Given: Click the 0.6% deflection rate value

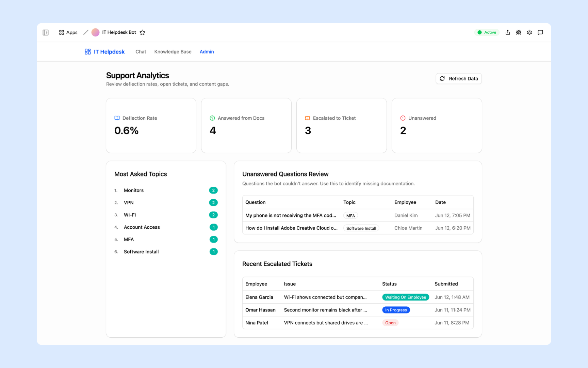Looking at the screenshot, I should pos(126,131).
